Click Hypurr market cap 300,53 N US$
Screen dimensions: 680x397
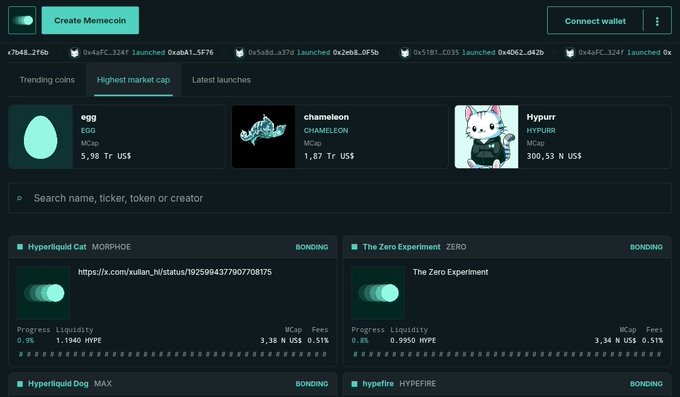pos(554,156)
